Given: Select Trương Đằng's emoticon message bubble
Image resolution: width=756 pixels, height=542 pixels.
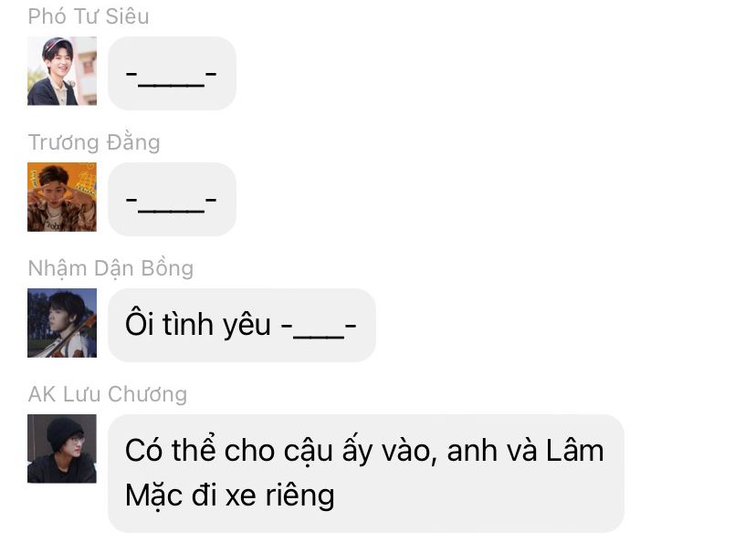Looking at the screenshot, I should click(x=172, y=199).
